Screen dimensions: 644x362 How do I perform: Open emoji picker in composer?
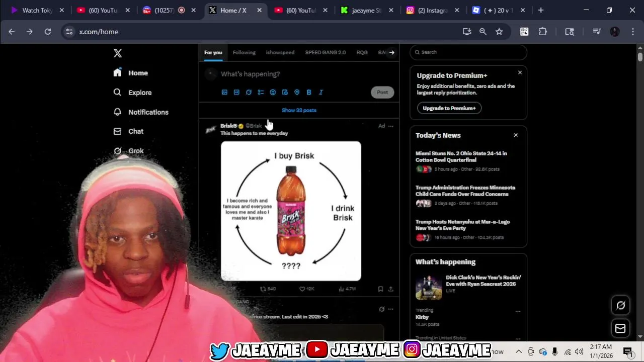[x=273, y=93]
